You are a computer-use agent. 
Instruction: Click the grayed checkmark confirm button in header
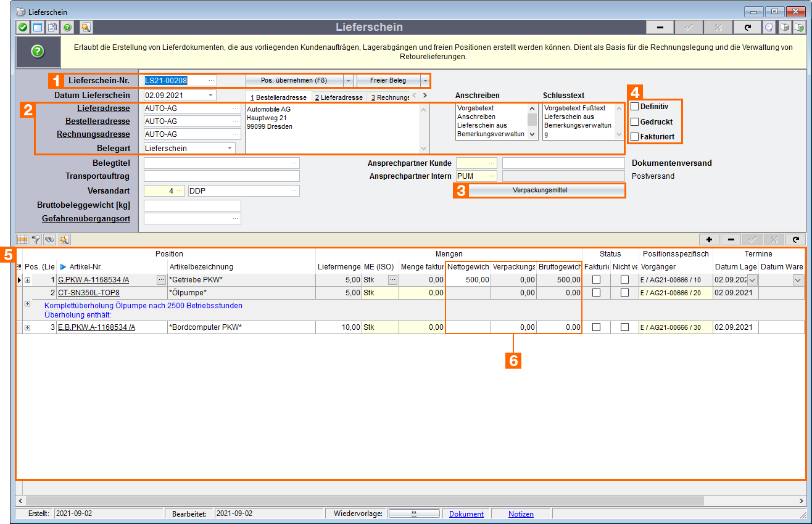pyautogui.click(x=689, y=27)
